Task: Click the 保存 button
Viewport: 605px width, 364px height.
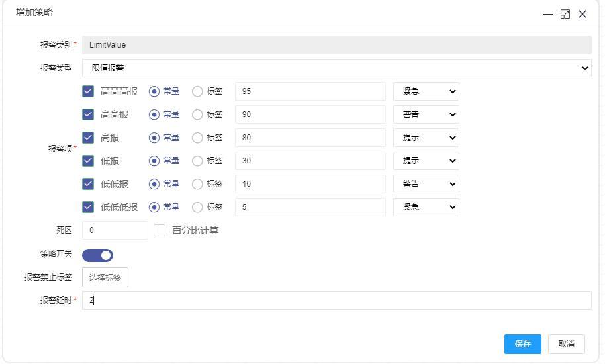Action: (522, 344)
